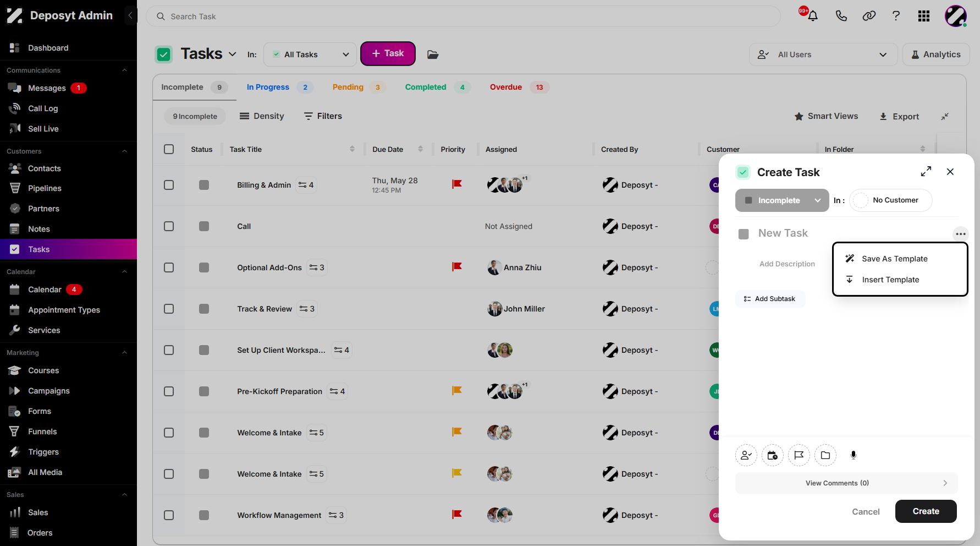Image resolution: width=980 pixels, height=546 pixels.
Task: Switch to the Overdue tab
Action: click(519, 87)
